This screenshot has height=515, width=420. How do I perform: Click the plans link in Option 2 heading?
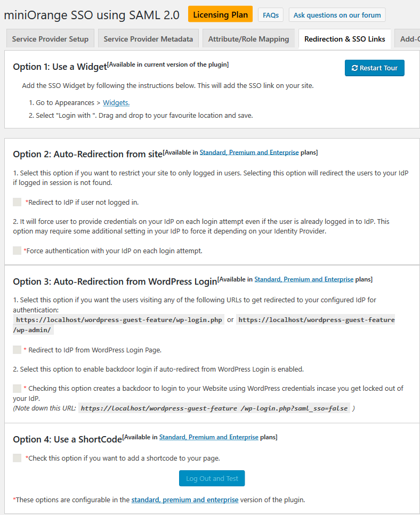(249, 152)
